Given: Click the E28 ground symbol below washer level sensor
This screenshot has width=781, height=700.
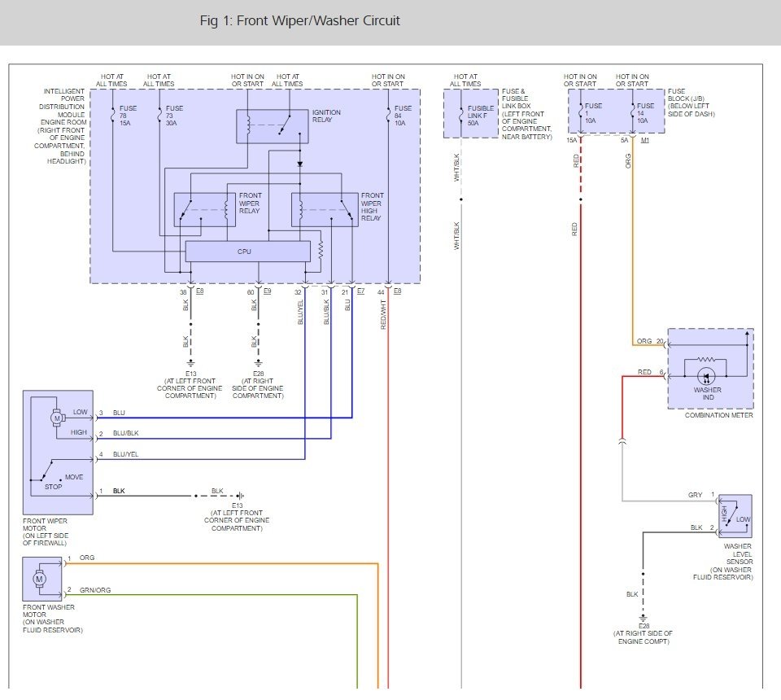Looking at the screenshot, I should (643, 618).
